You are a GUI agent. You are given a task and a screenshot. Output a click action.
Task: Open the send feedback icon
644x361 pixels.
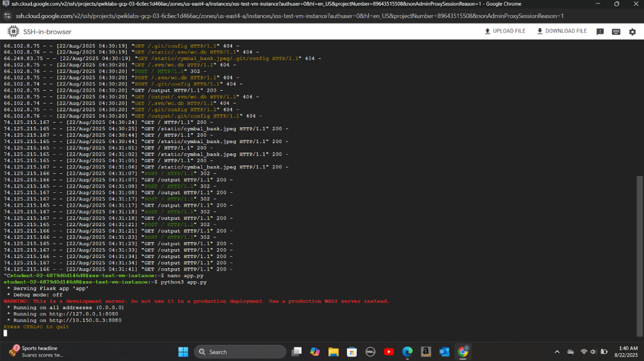point(600,32)
